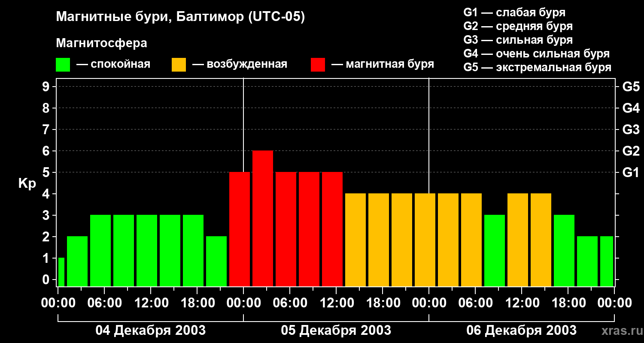
Task: Click Kp value 1 on the left axis
Action: point(47,258)
